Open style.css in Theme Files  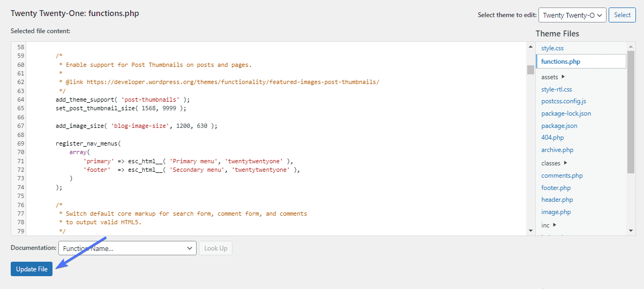point(552,48)
